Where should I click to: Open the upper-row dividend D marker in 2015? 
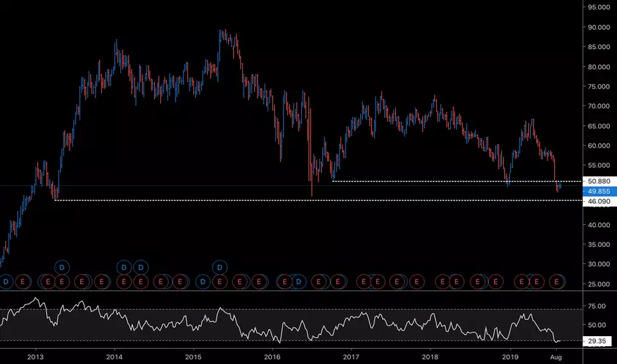pos(220,267)
